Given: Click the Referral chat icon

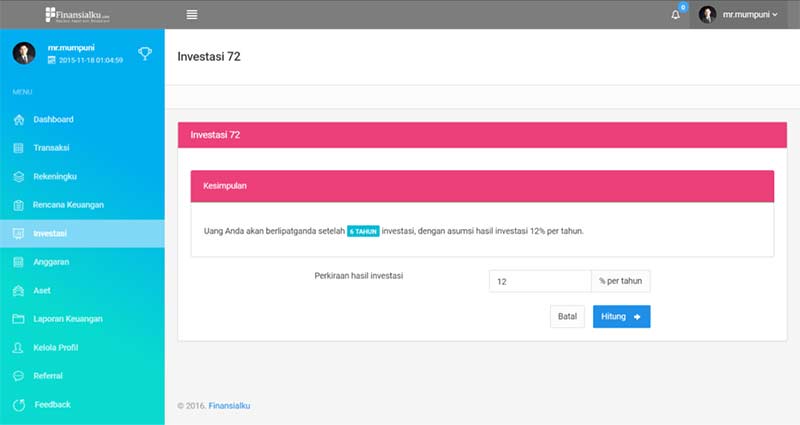Looking at the screenshot, I should pyautogui.click(x=18, y=376).
